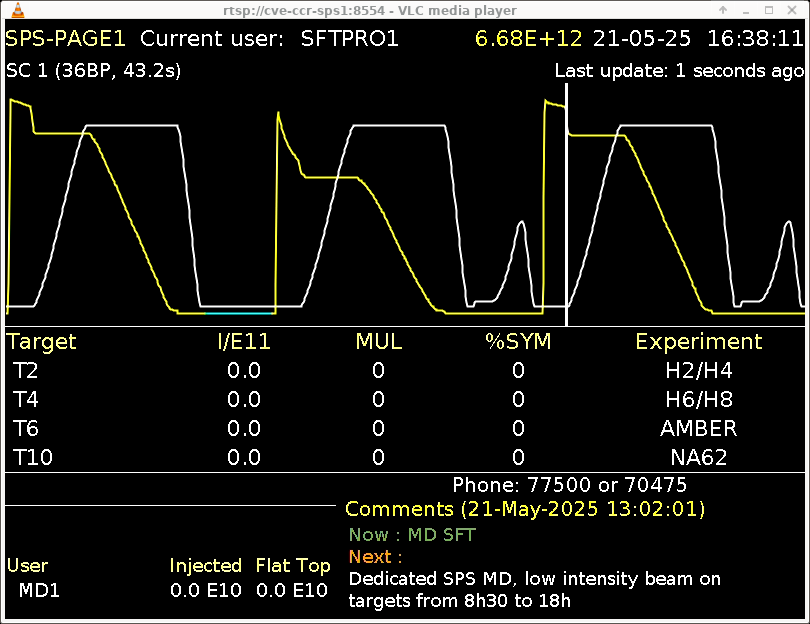Click the rtsp stream window title text
The width and height of the screenshot is (810, 624).
(404, 10)
